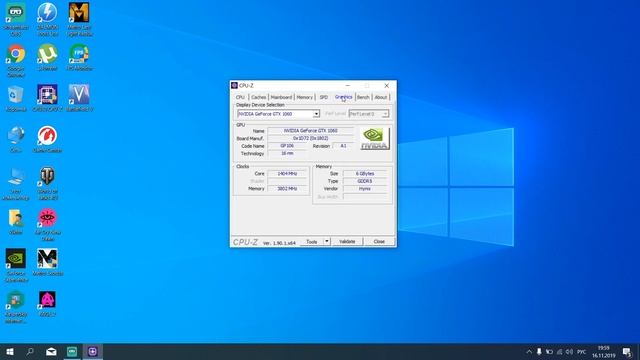This screenshot has height=360, width=640.
Task: Click the Core clock 1404 MHz value
Action: point(287,173)
